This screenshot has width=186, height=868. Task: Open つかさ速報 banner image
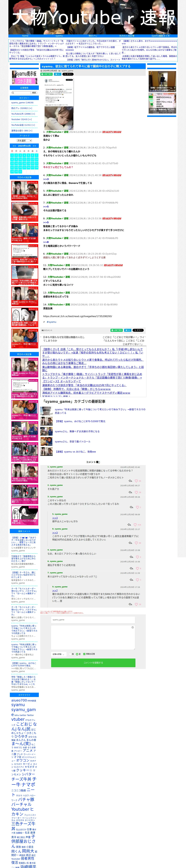click(x=24, y=81)
